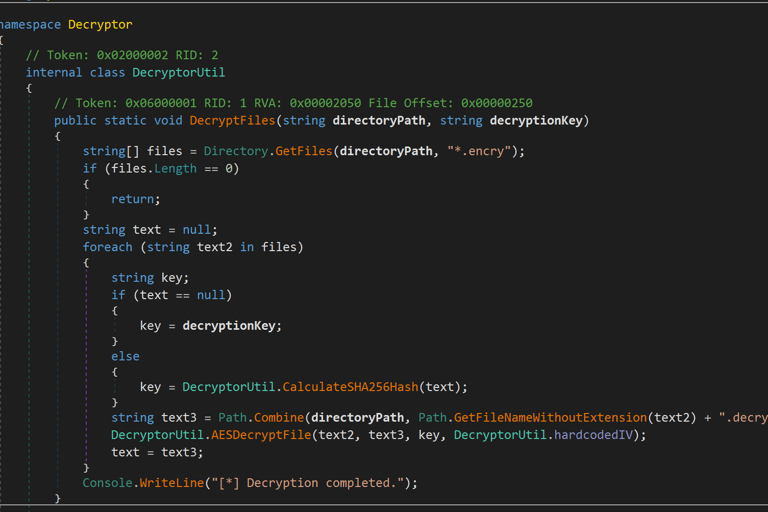Click decryptionKey in 'key = decryptionKey;'
768x512 pixels.
click(229, 326)
